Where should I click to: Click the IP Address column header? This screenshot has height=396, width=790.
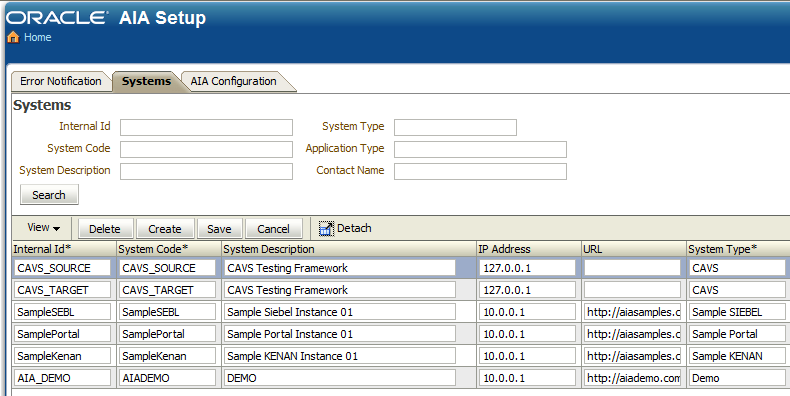pyautogui.click(x=529, y=249)
